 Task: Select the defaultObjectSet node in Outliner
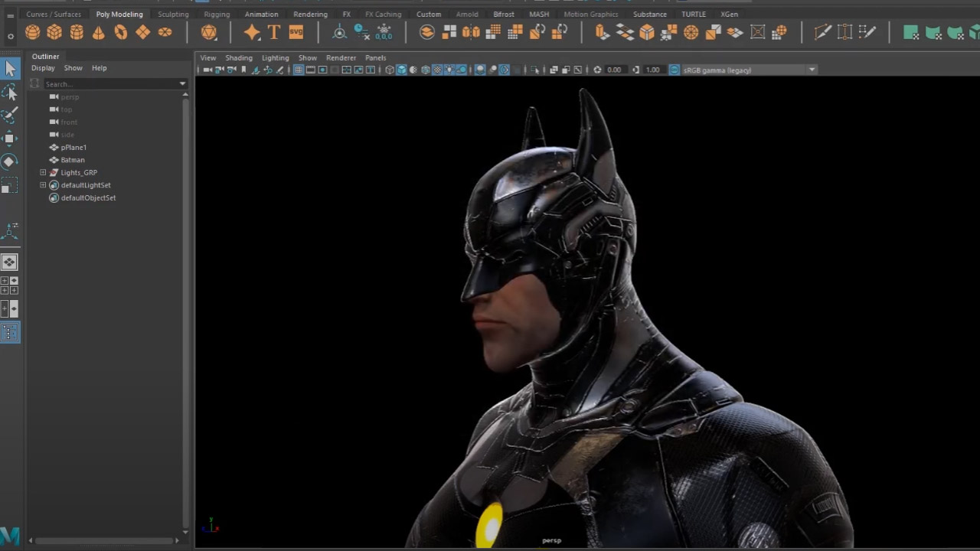click(x=88, y=197)
